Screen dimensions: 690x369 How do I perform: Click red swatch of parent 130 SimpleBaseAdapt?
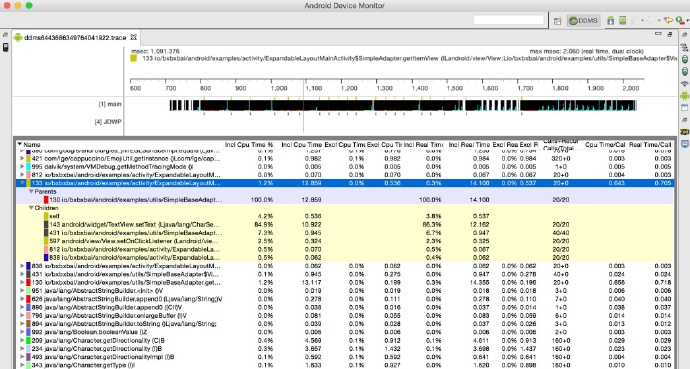click(x=46, y=200)
